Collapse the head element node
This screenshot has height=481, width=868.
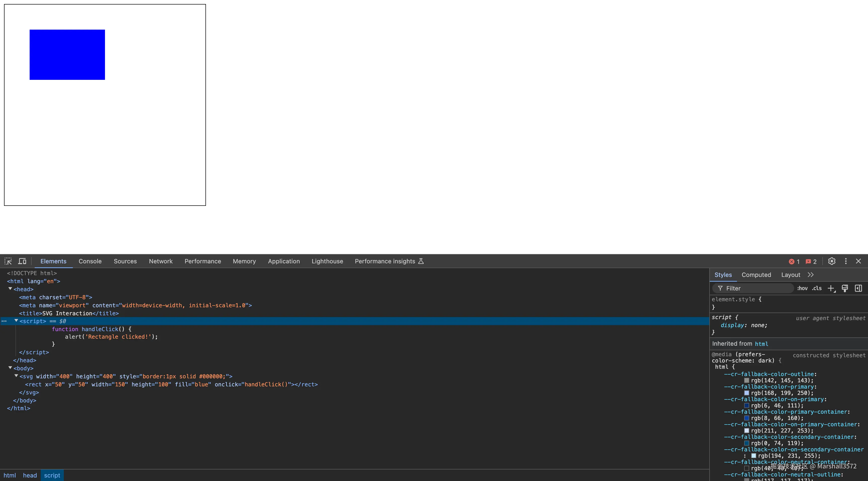pos(10,289)
